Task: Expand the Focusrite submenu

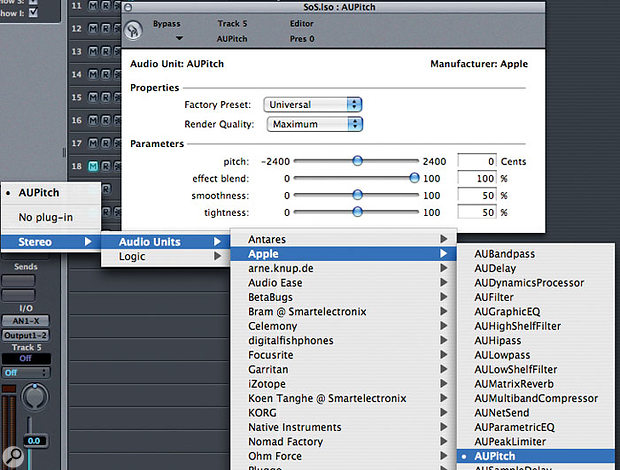Action: pos(343,355)
